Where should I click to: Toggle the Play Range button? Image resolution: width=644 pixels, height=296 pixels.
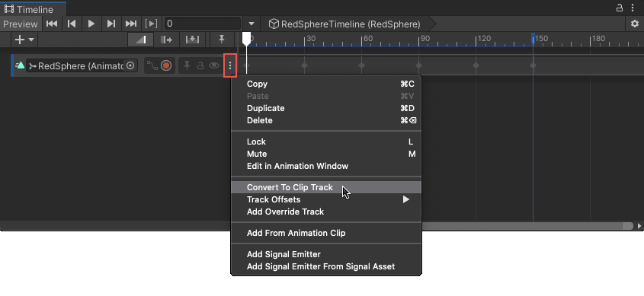click(151, 24)
